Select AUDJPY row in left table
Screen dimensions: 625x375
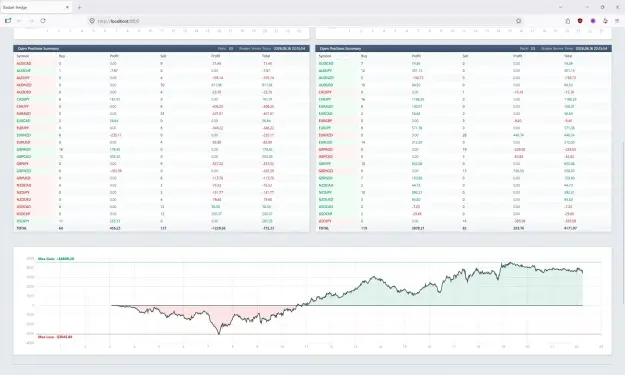(x=161, y=78)
